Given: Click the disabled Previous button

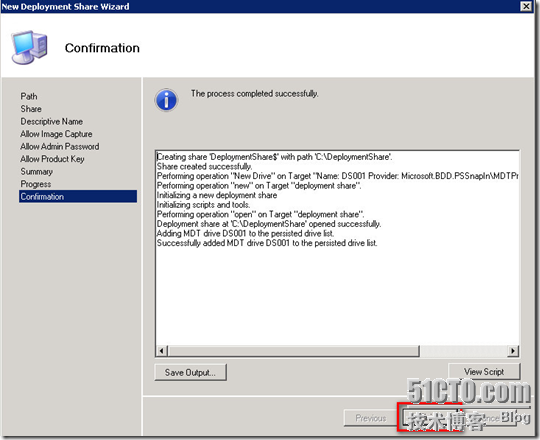Looking at the screenshot, I should click(x=371, y=418).
